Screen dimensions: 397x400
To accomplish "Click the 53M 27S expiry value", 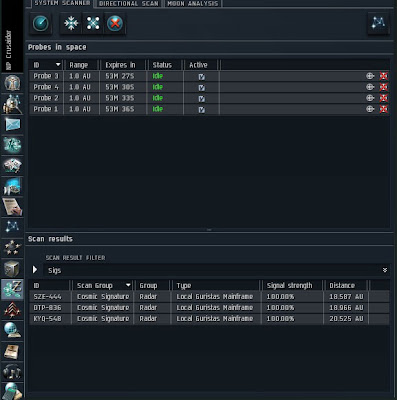I will (120, 76).
